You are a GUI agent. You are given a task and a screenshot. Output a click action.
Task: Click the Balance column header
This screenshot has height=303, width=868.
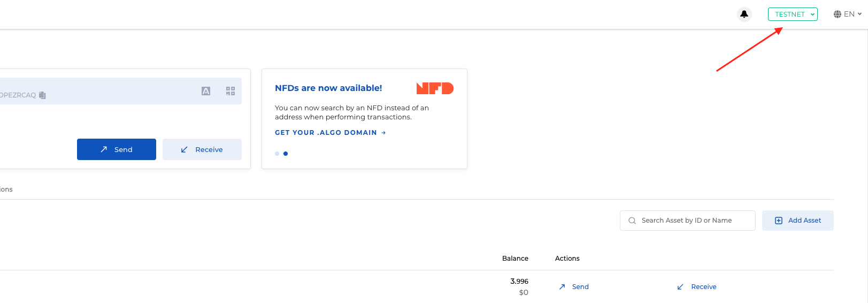click(515, 259)
